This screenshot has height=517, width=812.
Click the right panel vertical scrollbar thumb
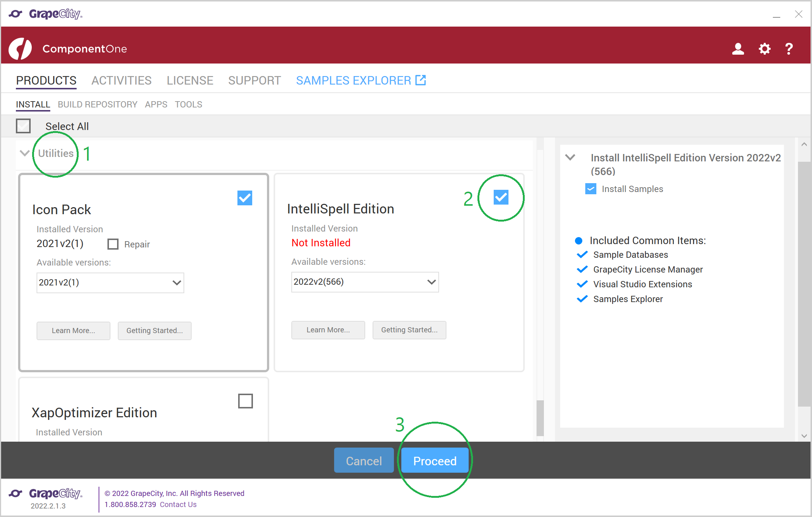pyautogui.click(x=804, y=284)
